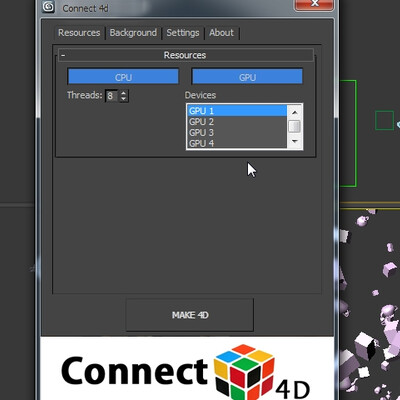Open the Background tab

click(x=133, y=33)
